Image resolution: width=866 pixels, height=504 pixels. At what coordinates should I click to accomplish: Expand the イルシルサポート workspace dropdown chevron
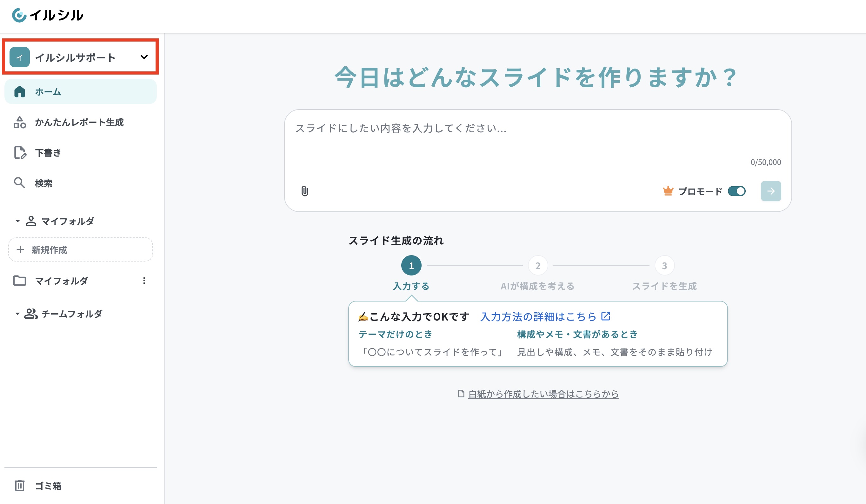pyautogui.click(x=144, y=57)
